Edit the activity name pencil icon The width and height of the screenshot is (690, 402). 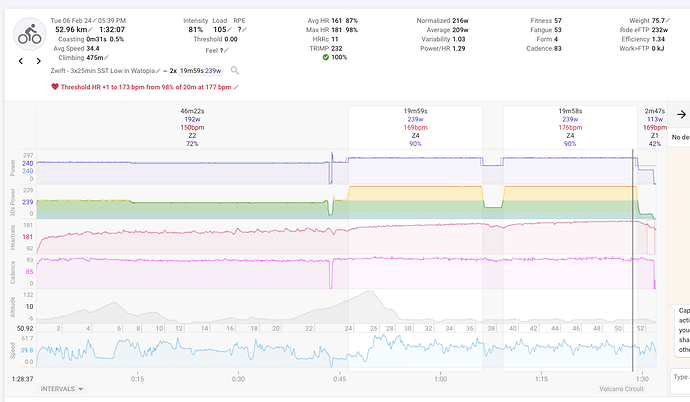point(158,70)
